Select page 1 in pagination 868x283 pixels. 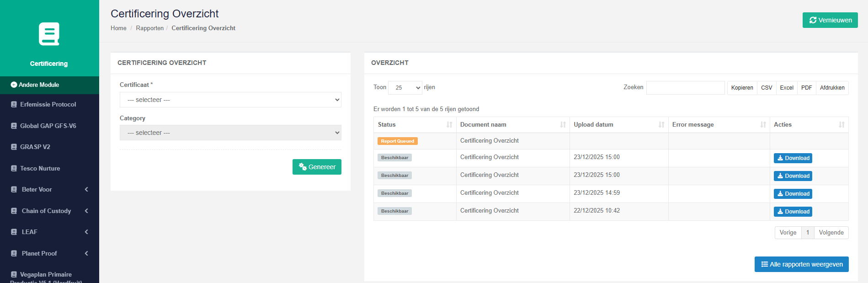click(x=808, y=233)
